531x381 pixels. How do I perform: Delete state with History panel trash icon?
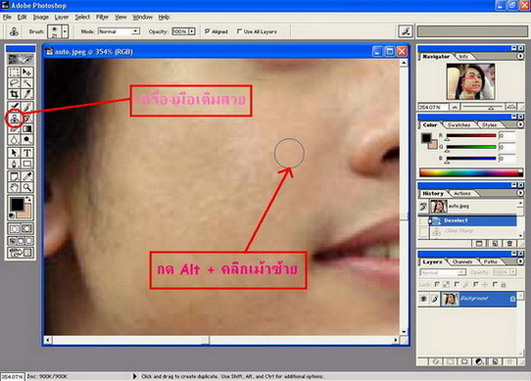pyautogui.click(x=510, y=244)
